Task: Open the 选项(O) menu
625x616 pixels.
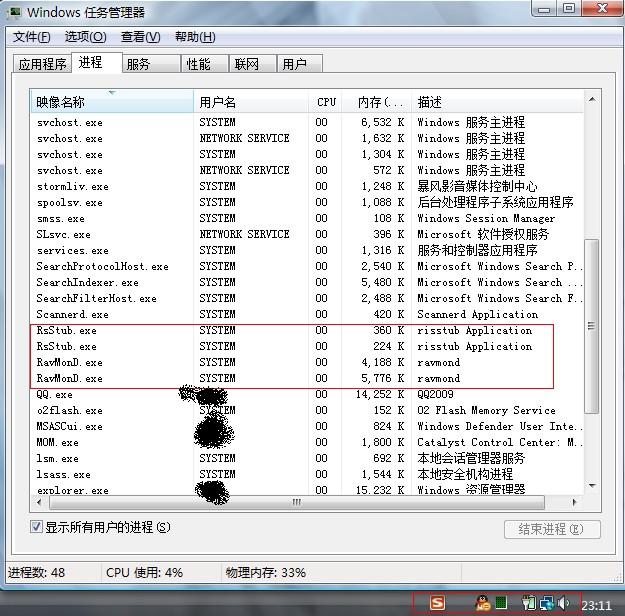Action: click(85, 37)
